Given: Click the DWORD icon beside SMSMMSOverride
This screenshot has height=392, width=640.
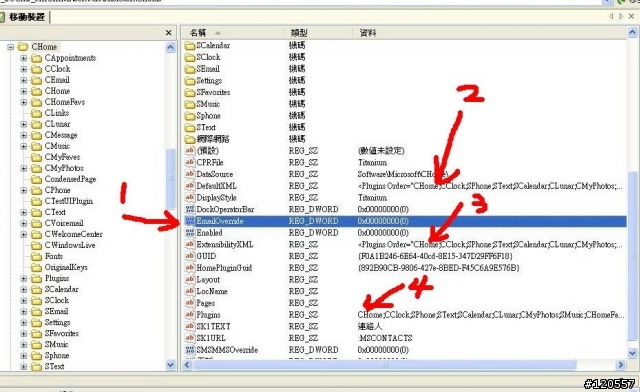Looking at the screenshot, I should pos(190,350).
